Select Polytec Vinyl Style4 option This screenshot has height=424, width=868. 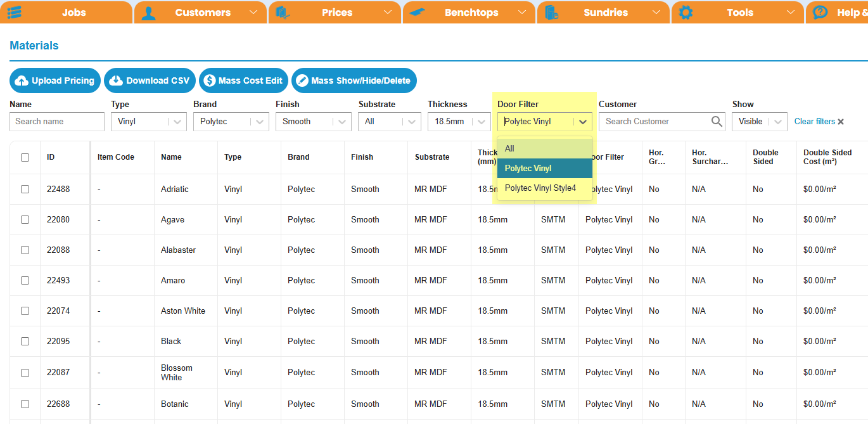(x=545, y=188)
